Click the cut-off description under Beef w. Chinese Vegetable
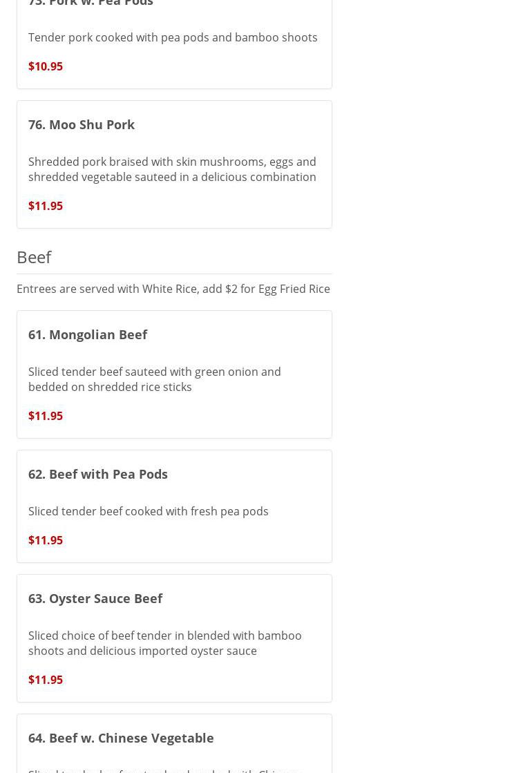 pyautogui.click(x=165, y=770)
